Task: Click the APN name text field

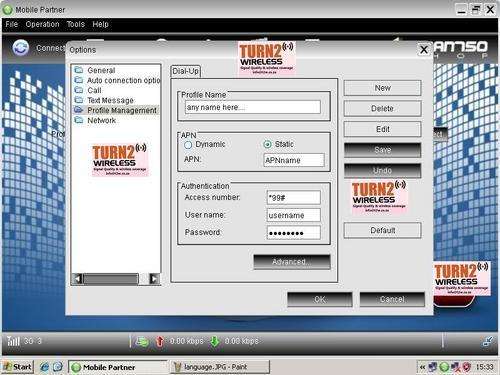Action: (x=294, y=160)
